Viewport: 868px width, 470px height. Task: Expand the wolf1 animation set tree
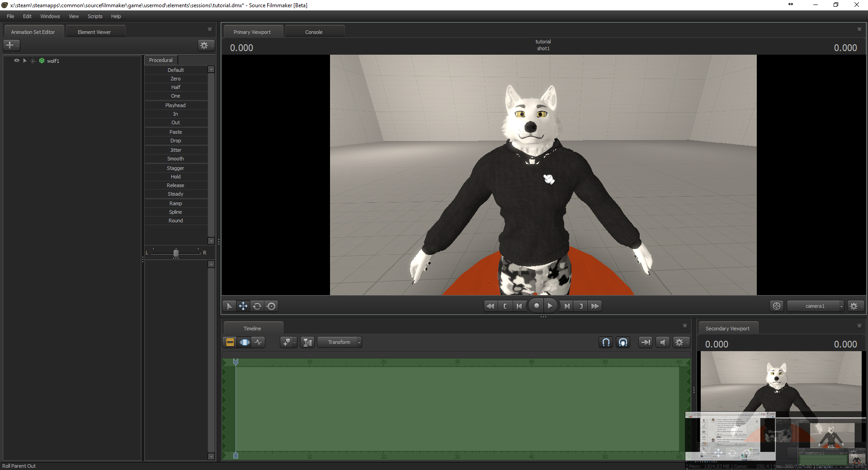tap(25, 61)
